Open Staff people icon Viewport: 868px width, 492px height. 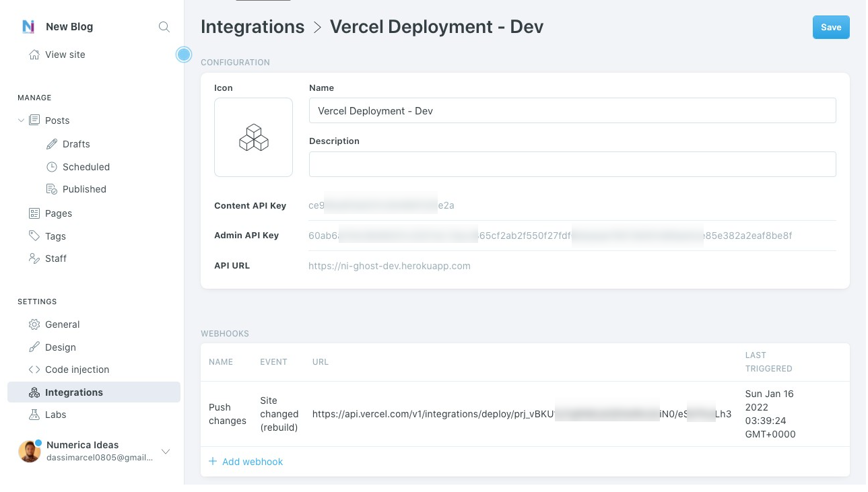coord(34,258)
